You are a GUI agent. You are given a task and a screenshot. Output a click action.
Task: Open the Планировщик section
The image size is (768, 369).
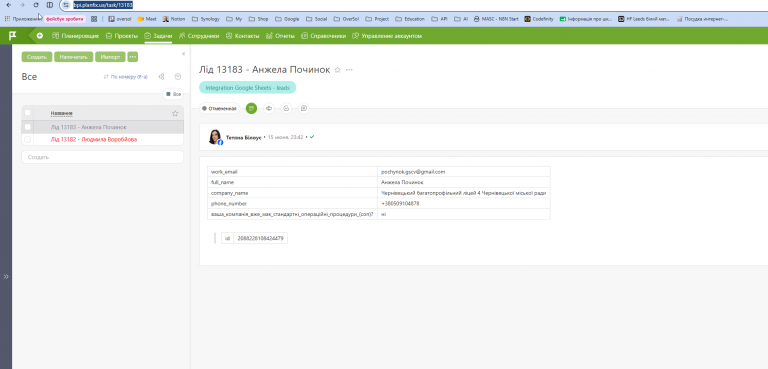click(75, 36)
